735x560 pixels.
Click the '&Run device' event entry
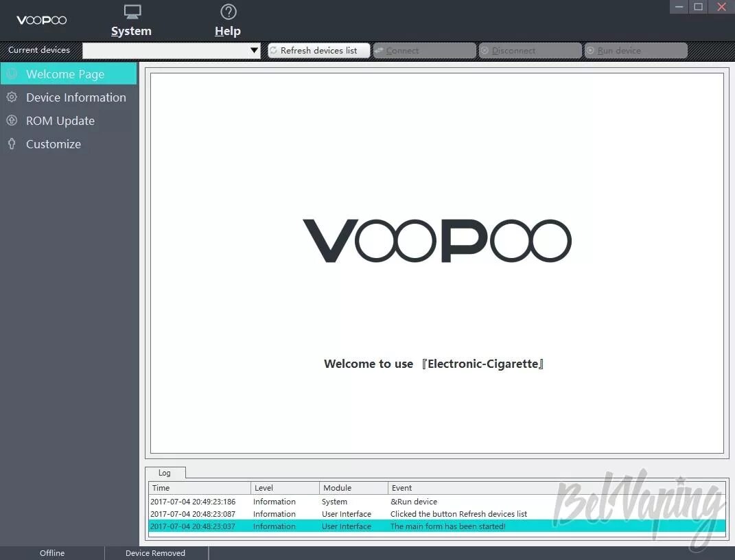click(x=414, y=502)
